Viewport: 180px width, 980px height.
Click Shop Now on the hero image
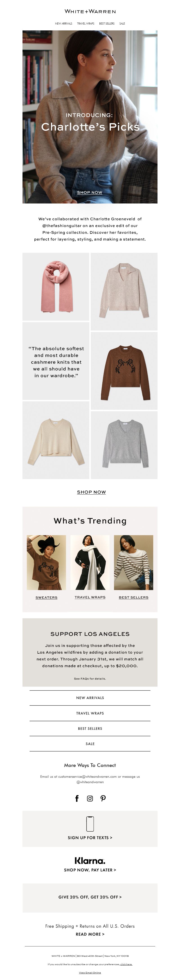coord(90,193)
